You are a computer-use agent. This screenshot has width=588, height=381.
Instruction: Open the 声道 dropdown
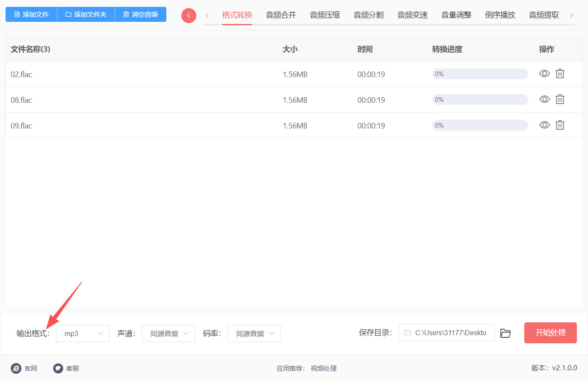(x=168, y=333)
